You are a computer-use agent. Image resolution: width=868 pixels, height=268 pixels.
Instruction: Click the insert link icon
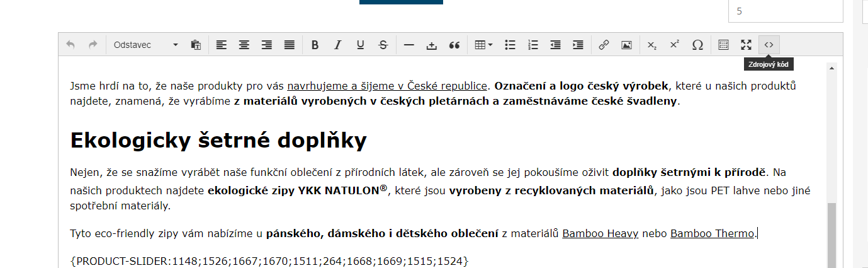[x=604, y=45]
